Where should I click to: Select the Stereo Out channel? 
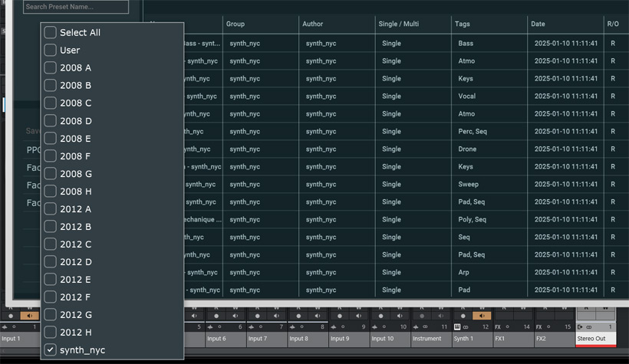pos(596,339)
